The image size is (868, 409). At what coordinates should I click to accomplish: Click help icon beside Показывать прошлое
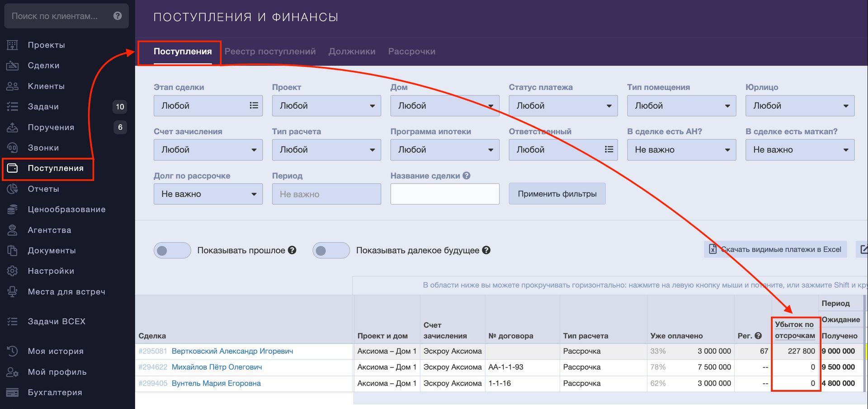pyautogui.click(x=292, y=250)
